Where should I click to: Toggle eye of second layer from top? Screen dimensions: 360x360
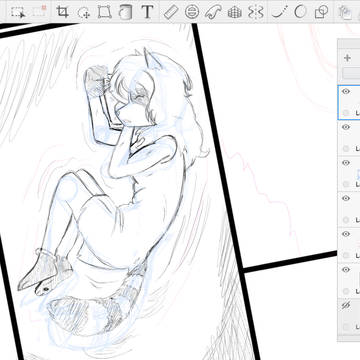pos(346,127)
